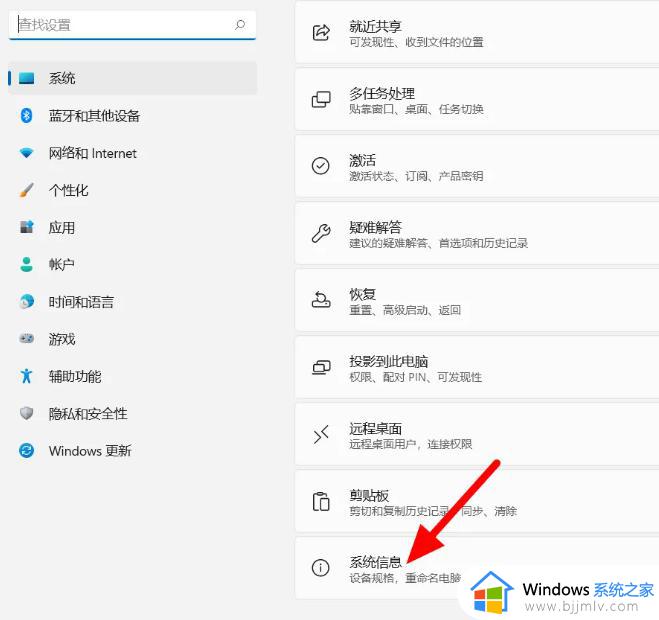Click the 应用 label in the sidebar
659x620 pixels.
coord(62,227)
